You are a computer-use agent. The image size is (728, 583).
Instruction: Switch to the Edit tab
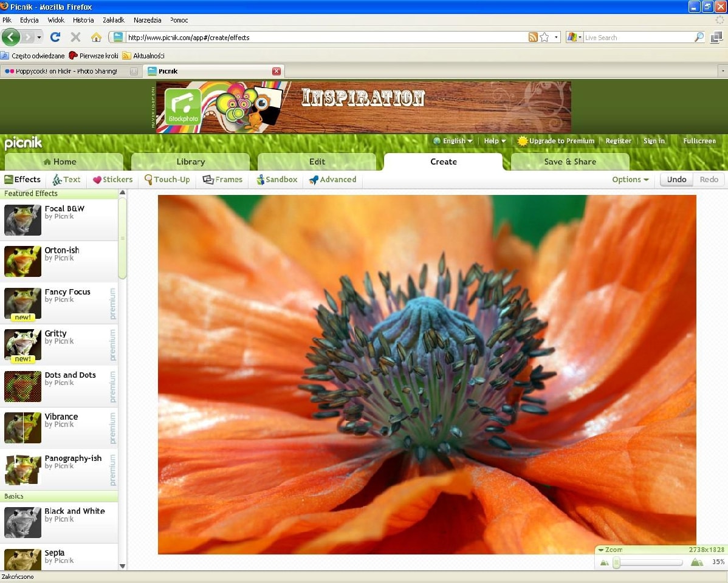click(x=317, y=162)
